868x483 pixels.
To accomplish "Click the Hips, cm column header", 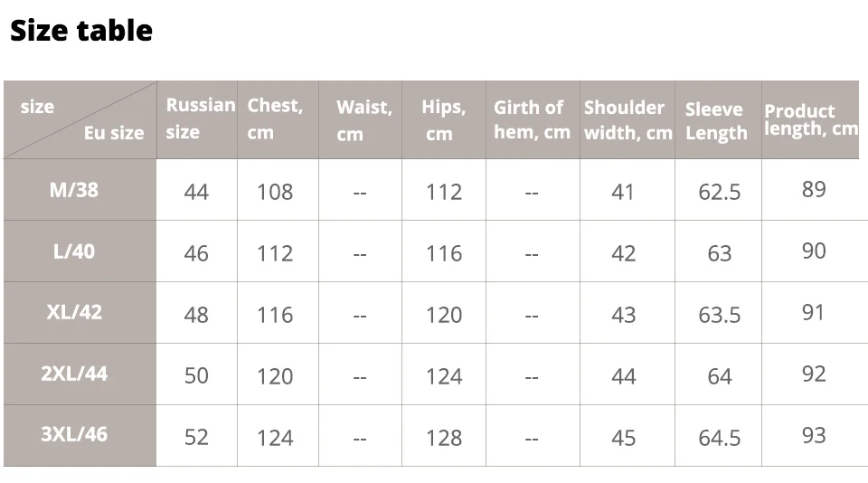I will pyautogui.click(x=444, y=119).
